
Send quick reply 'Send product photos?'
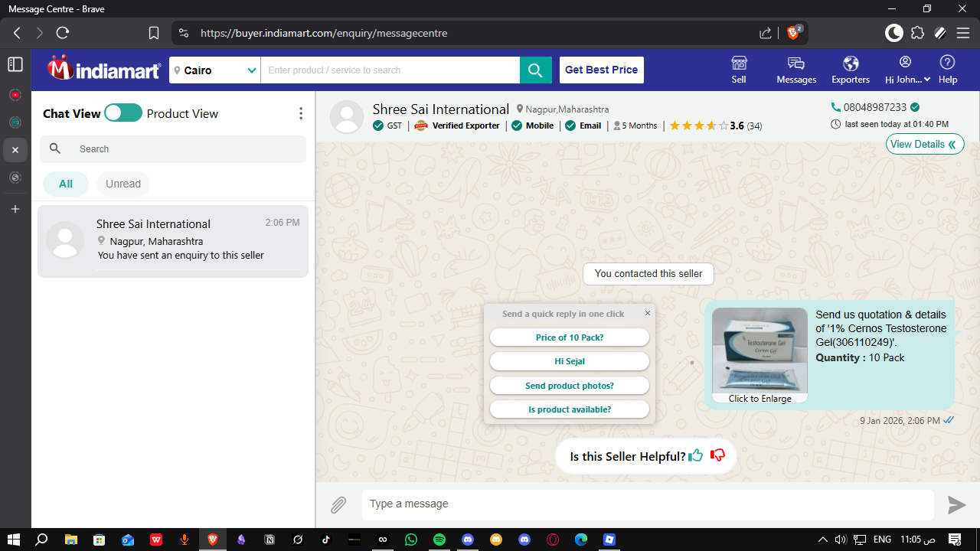point(570,386)
